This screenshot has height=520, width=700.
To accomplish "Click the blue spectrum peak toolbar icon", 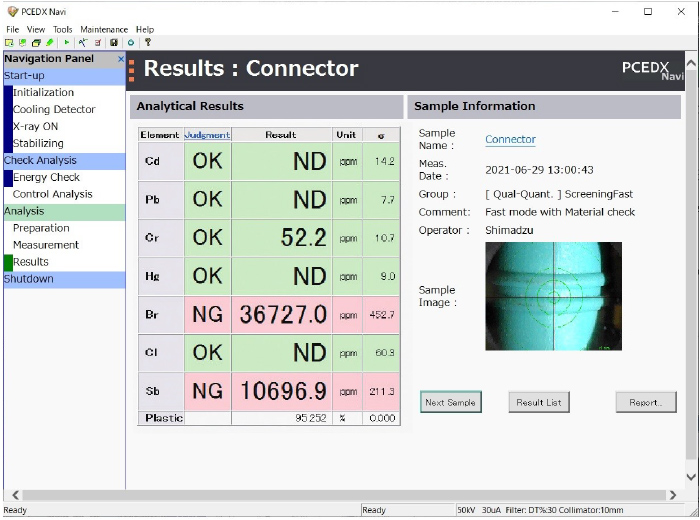I will coord(83,42).
